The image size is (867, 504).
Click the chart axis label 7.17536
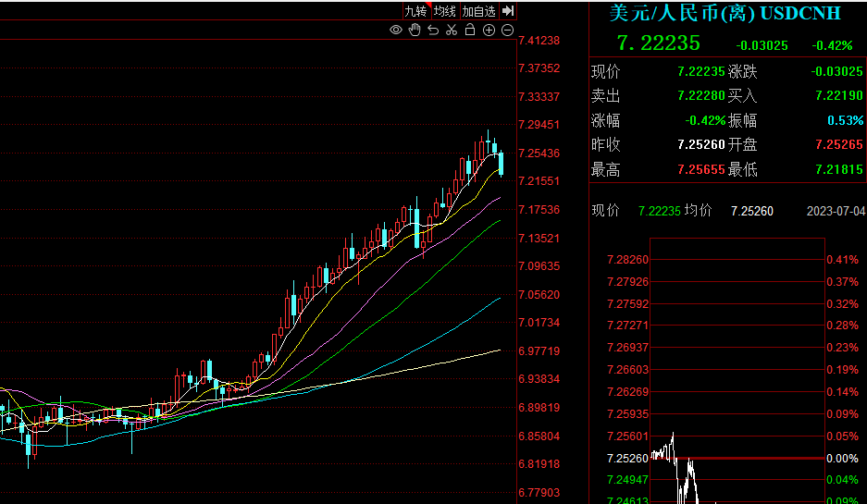pyautogui.click(x=539, y=209)
